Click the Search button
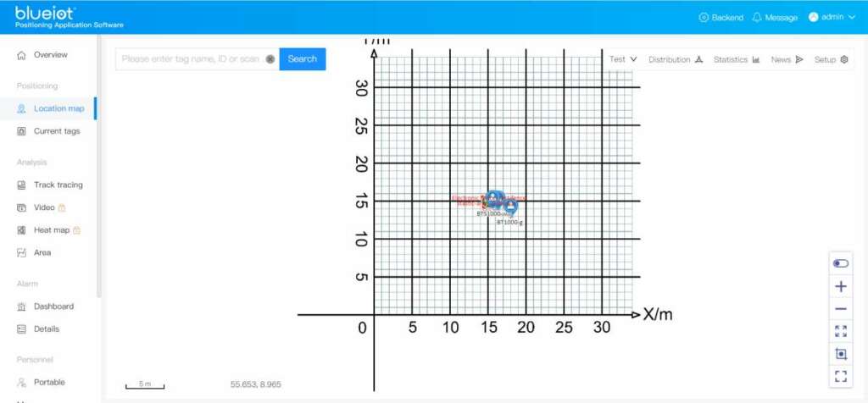 [303, 59]
